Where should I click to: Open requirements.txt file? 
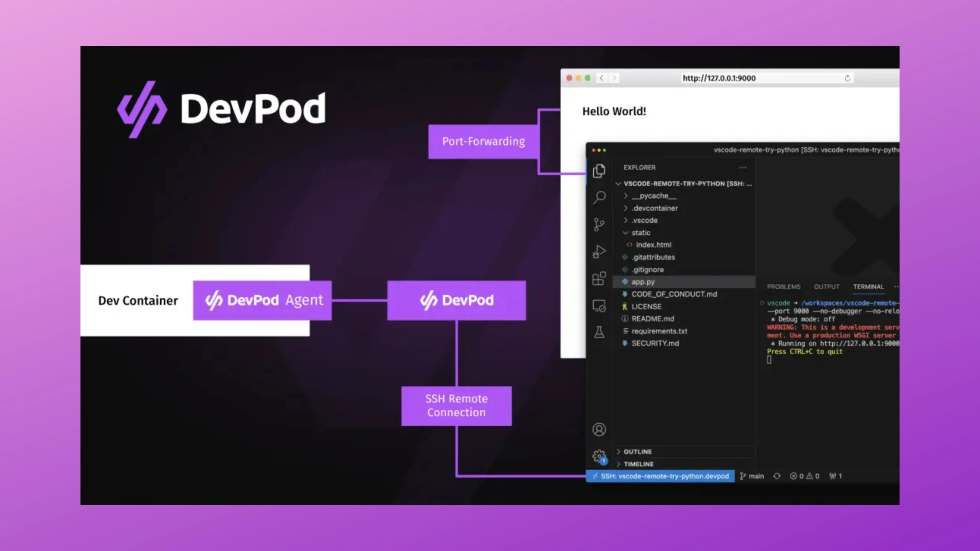coord(684,331)
